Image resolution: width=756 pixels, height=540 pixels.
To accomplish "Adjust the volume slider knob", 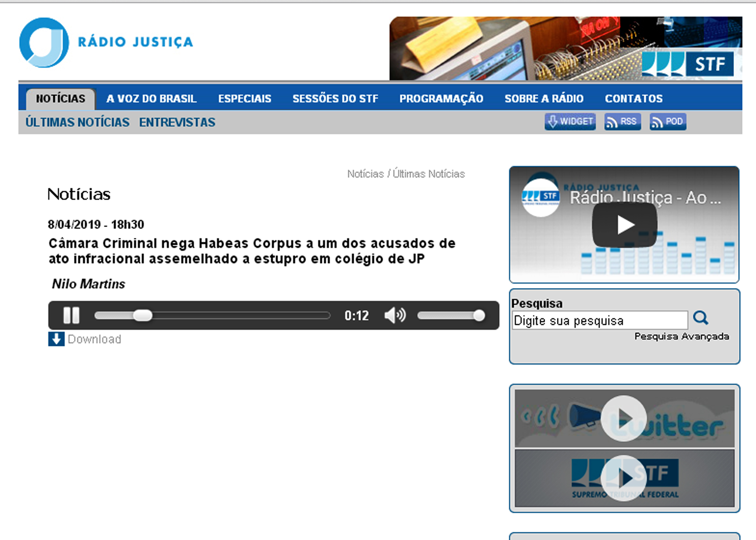I will pos(479,315).
